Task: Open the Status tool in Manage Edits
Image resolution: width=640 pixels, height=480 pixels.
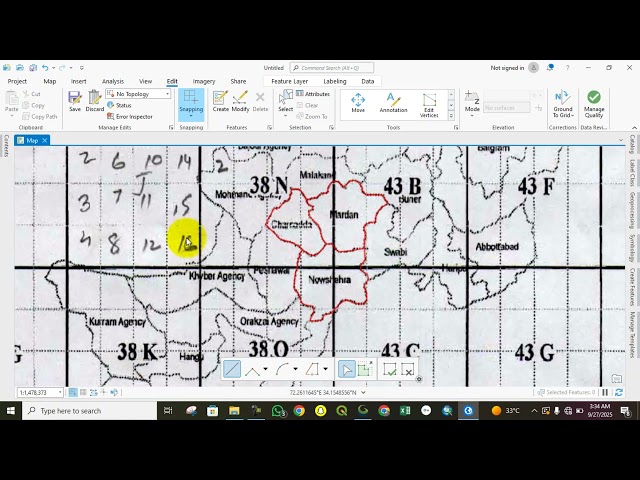Action: pos(119,105)
